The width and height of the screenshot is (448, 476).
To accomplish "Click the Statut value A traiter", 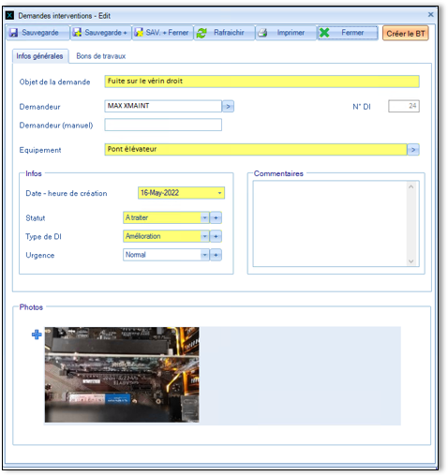I will (137, 217).
